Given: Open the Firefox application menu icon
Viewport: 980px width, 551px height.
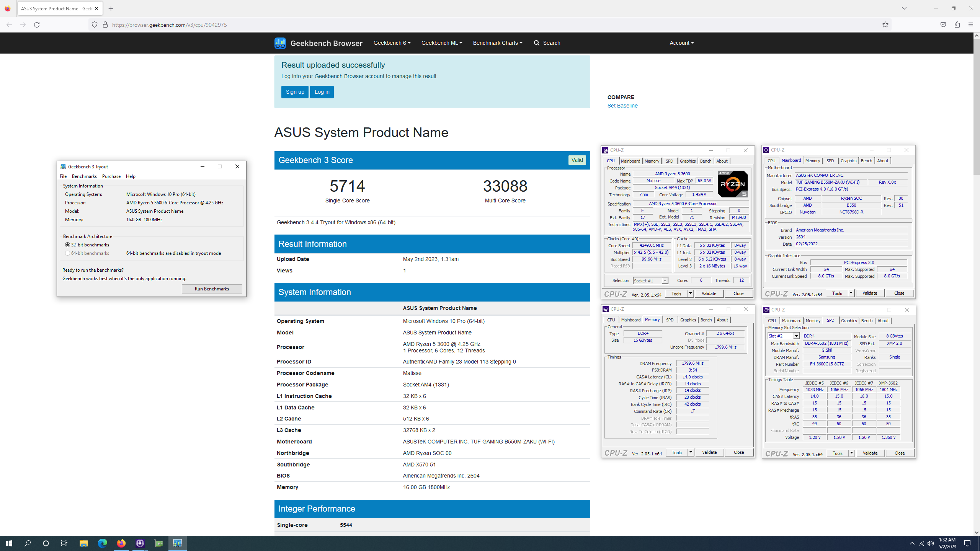Looking at the screenshot, I should click(x=971, y=24).
